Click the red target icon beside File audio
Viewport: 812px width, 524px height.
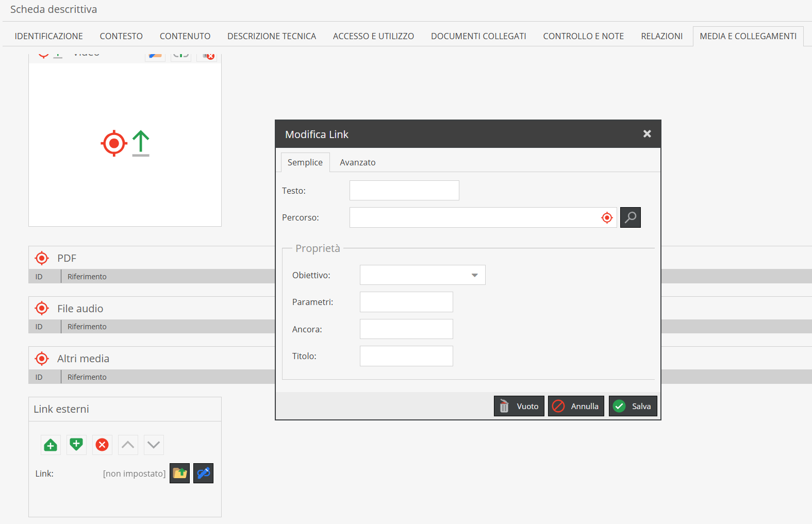[42, 309]
